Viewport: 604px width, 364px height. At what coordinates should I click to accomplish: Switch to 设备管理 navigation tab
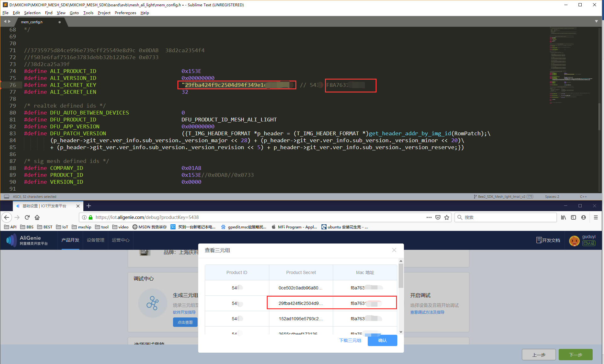(x=95, y=240)
